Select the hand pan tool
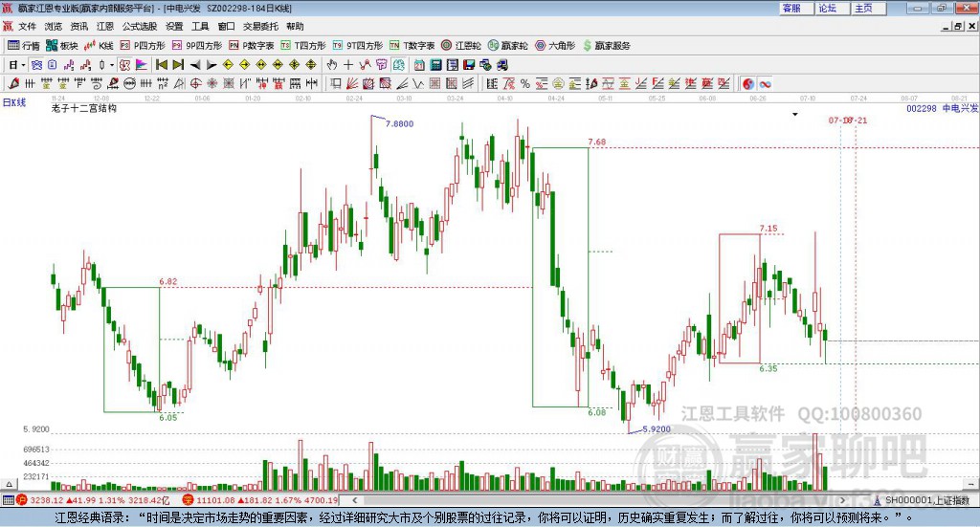The height and width of the screenshot is (527, 980). 331,65
